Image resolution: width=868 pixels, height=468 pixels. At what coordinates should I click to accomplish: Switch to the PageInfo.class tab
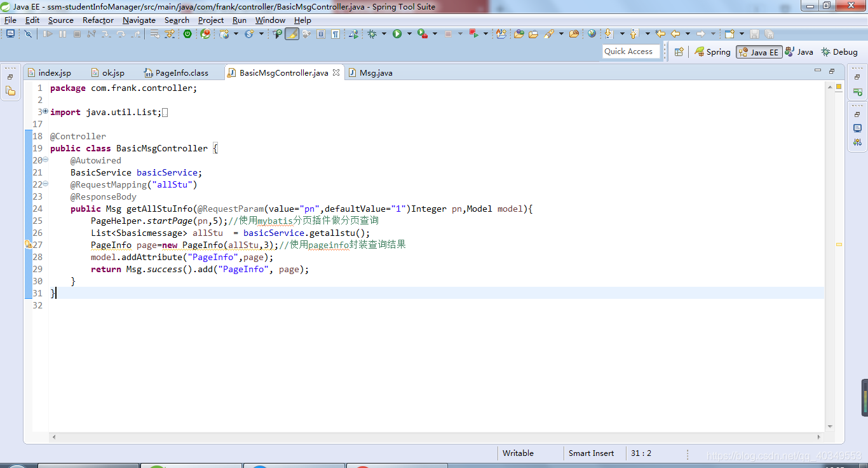point(177,72)
